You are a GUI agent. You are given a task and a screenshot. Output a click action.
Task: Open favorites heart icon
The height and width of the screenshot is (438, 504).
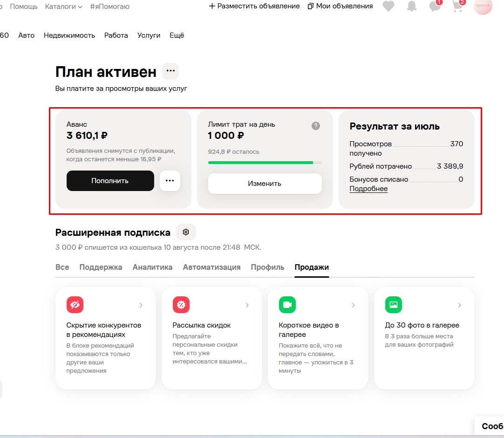click(x=388, y=6)
